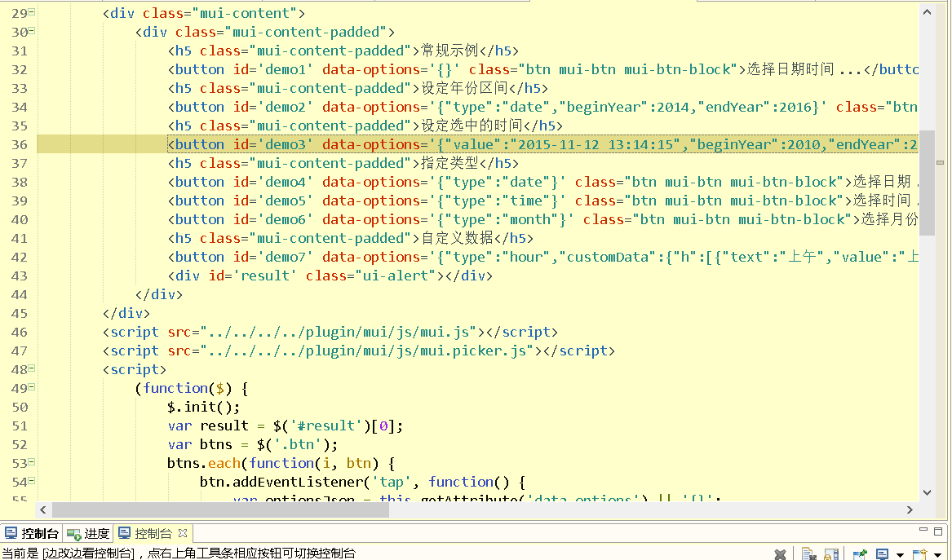The width and height of the screenshot is (952, 560).
Task: Maximize the console panel
Action: coord(938,531)
